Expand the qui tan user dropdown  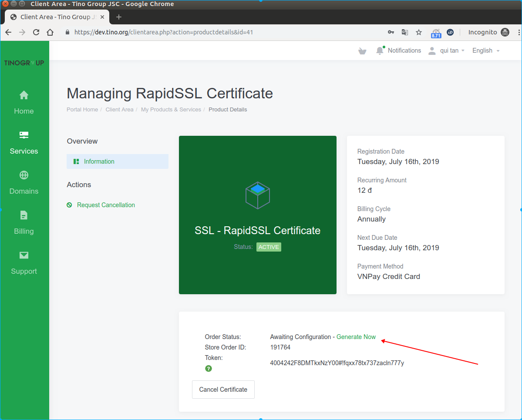pyautogui.click(x=452, y=50)
